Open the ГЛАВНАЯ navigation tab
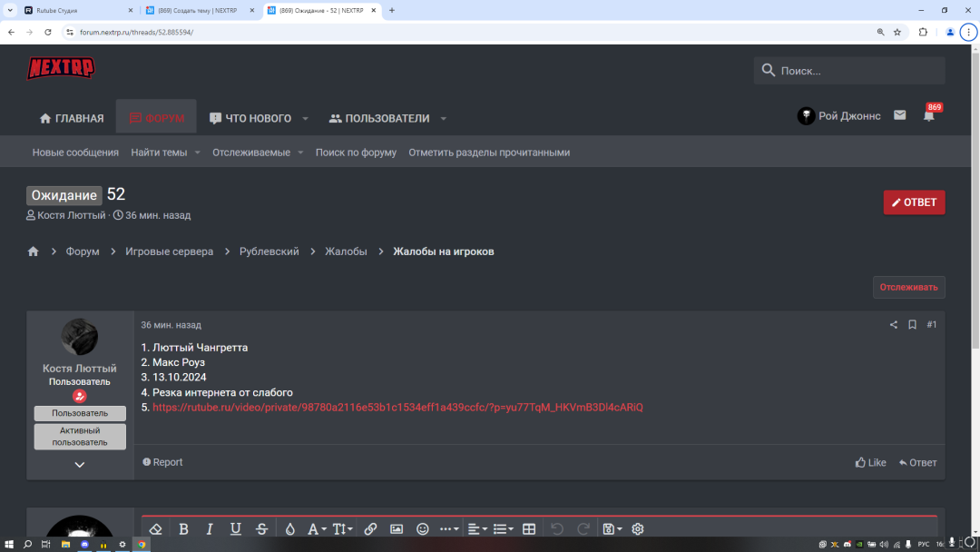The width and height of the screenshot is (980, 552). (72, 118)
